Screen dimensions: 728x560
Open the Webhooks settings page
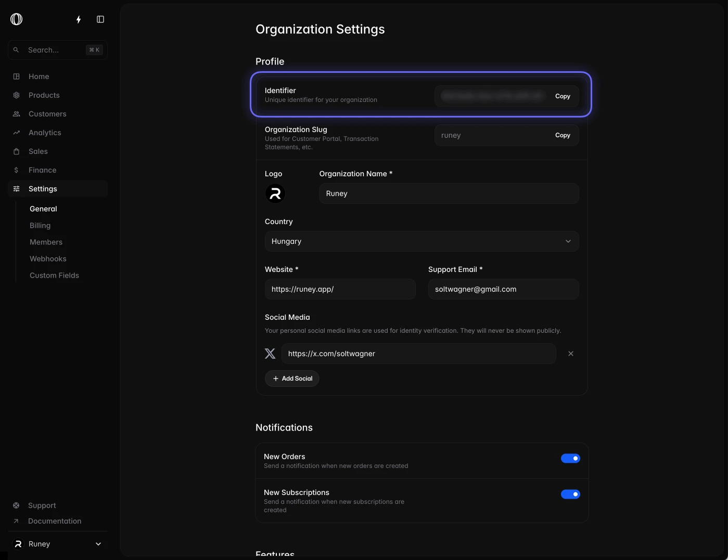[48, 259]
